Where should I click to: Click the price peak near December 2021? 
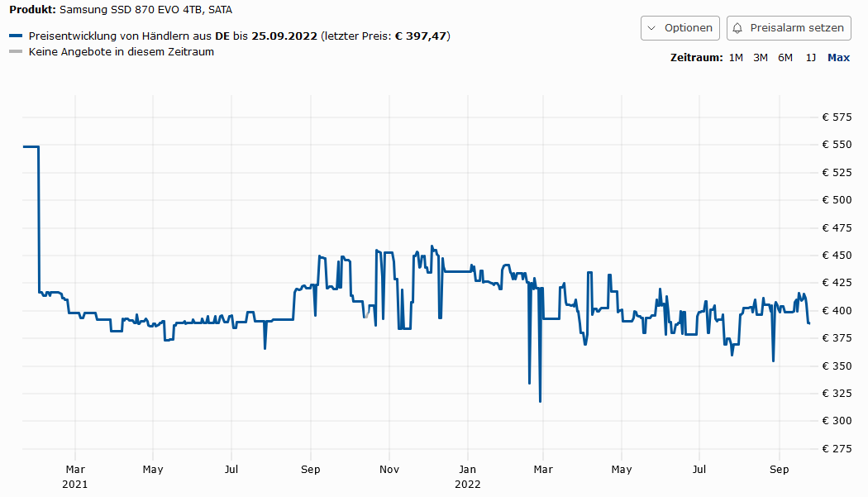(432, 247)
